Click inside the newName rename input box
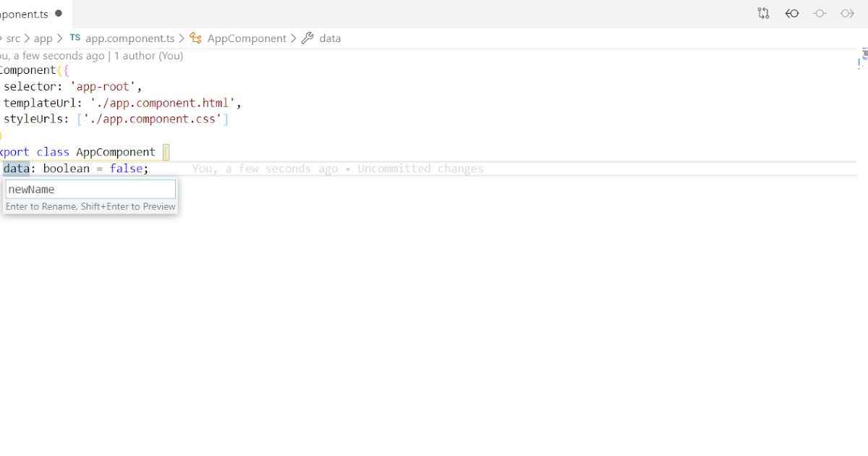 click(x=90, y=189)
